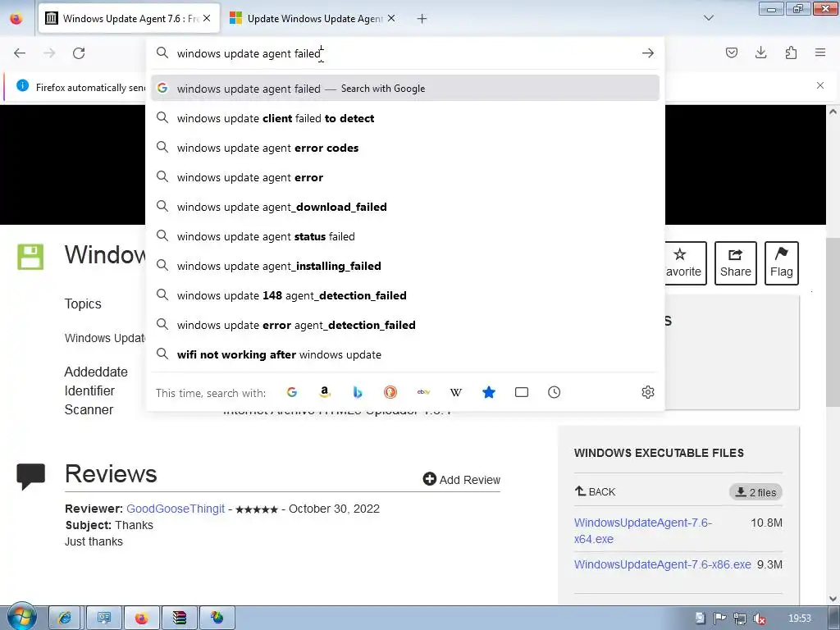Search this time with Bing
This screenshot has height=630, width=840.
[358, 392]
